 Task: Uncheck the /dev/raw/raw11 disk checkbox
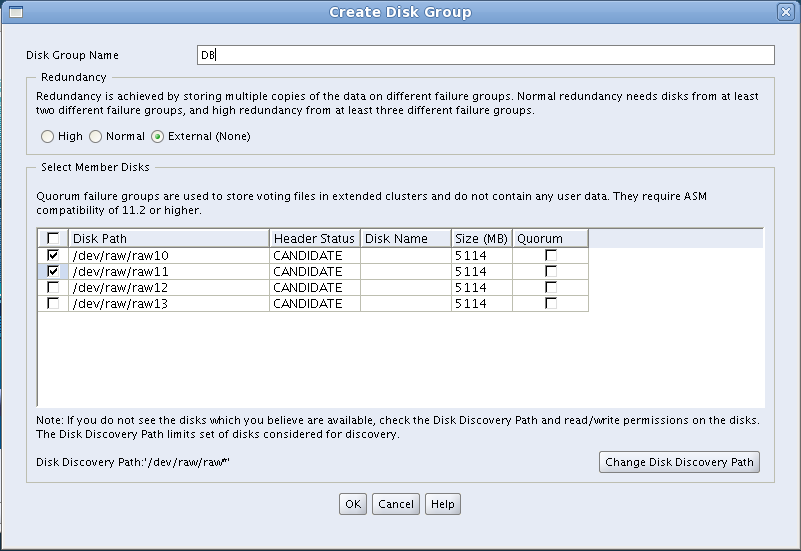[x=53, y=271]
